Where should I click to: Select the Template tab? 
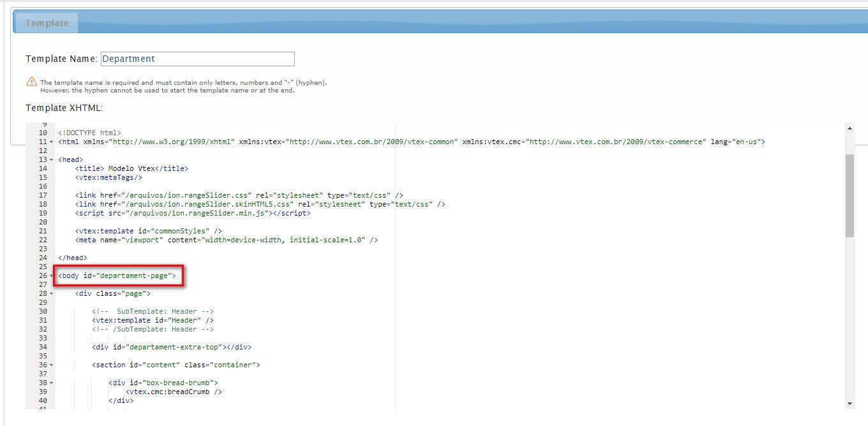[47, 23]
